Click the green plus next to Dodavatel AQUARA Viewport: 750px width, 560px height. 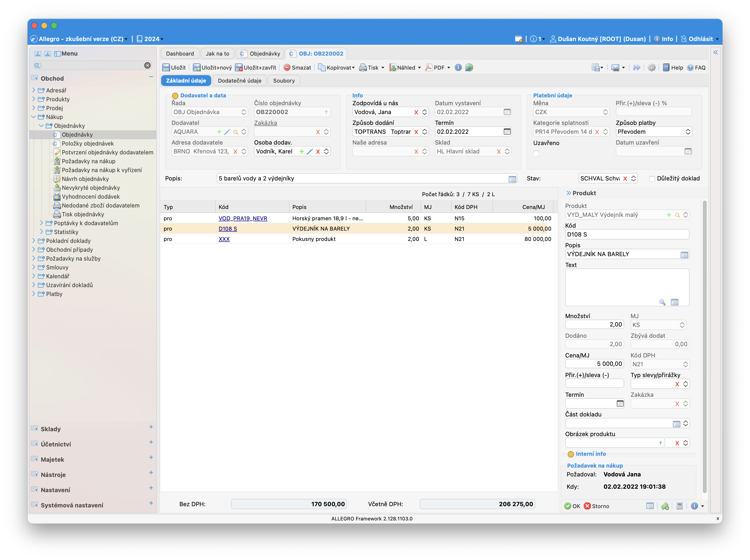point(219,132)
